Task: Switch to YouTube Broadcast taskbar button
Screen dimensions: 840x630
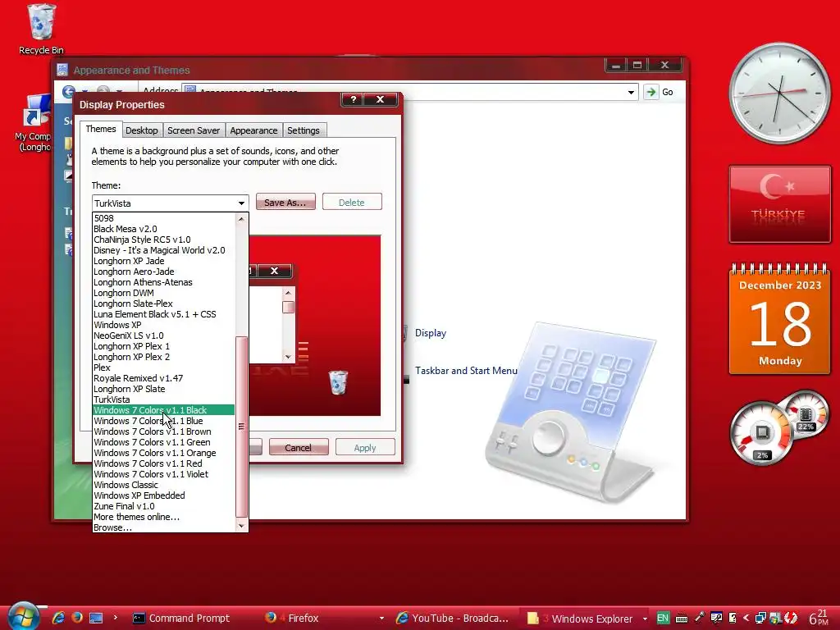Action: click(453, 619)
